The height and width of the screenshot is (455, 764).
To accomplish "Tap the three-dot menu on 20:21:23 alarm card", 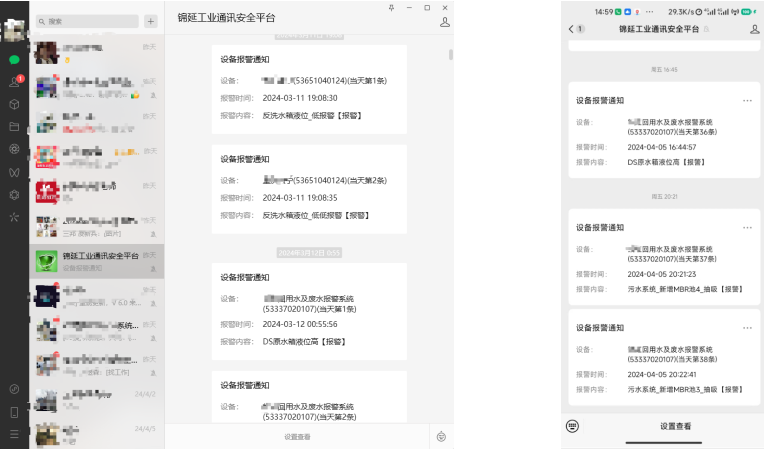I will click(x=747, y=228).
